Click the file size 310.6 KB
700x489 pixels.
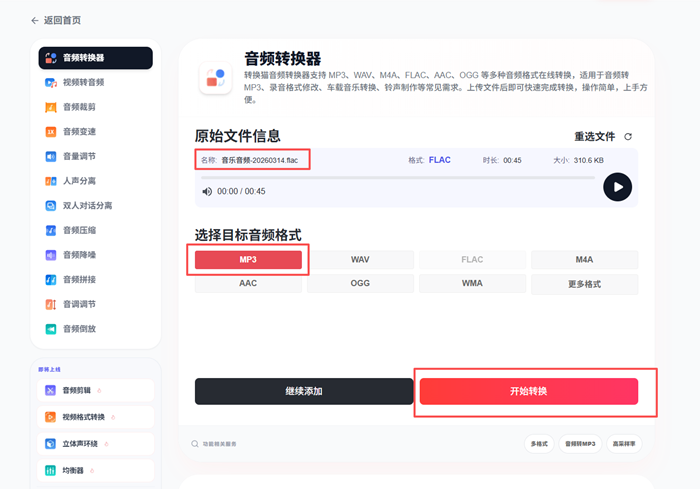[x=589, y=160]
